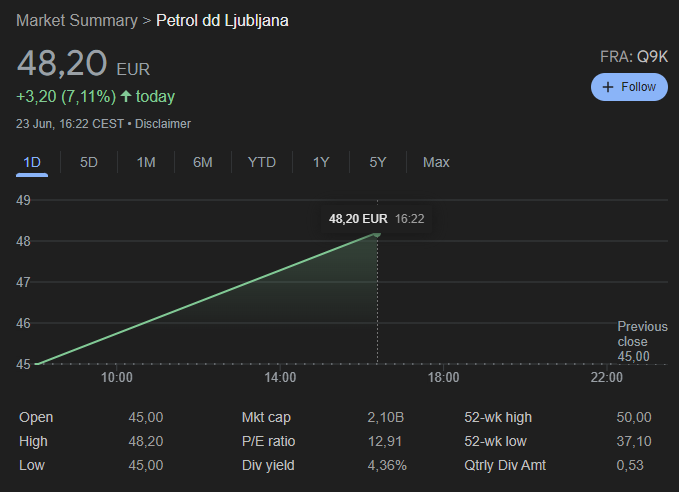This screenshot has width=679, height=492.
Task: Click the 14:00 time axis label
Action: click(280, 377)
